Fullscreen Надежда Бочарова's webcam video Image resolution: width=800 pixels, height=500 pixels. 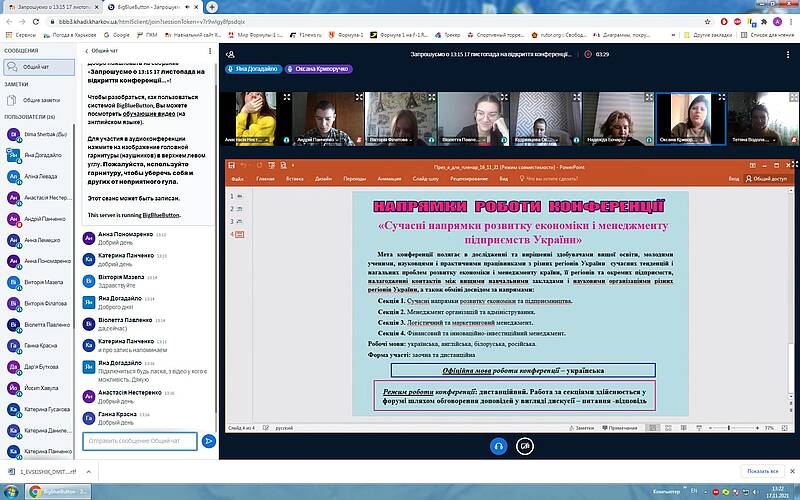tap(649, 97)
